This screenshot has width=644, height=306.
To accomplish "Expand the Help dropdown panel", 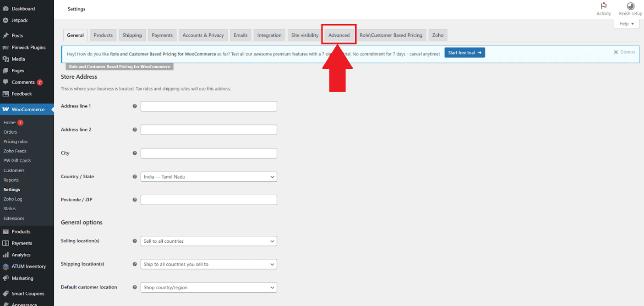I will pyautogui.click(x=626, y=24).
